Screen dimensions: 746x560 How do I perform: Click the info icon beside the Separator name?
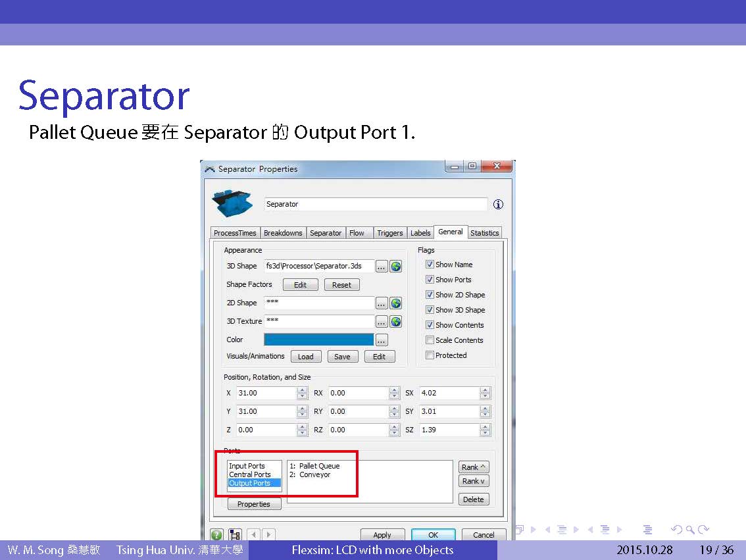tap(498, 205)
